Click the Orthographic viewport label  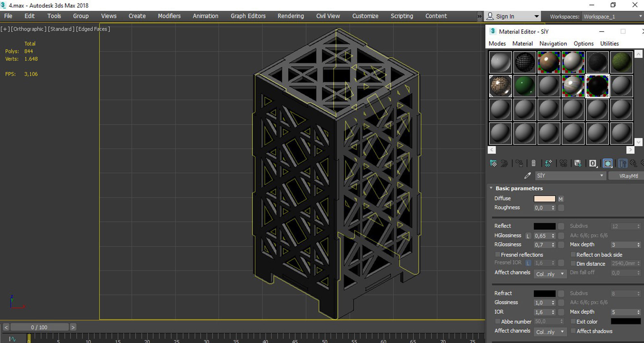(x=29, y=29)
